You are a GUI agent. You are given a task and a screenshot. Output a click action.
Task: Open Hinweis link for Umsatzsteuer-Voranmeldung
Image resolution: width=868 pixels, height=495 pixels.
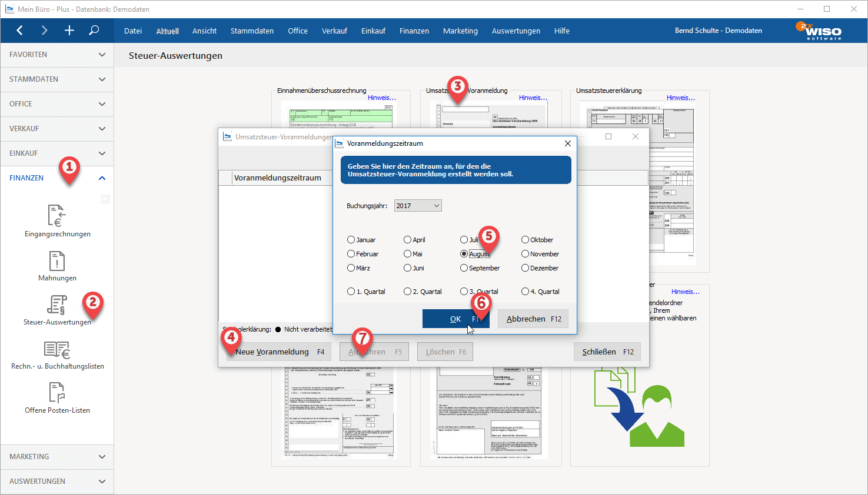pyautogui.click(x=533, y=98)
